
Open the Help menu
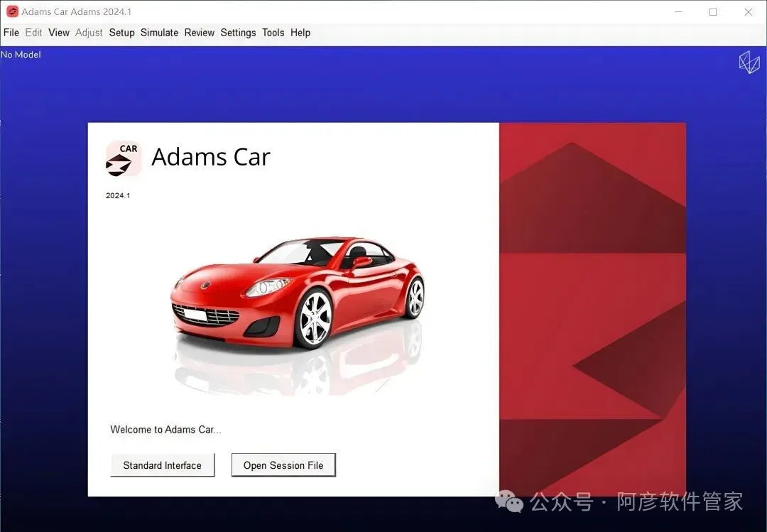(x=300, y=33)
